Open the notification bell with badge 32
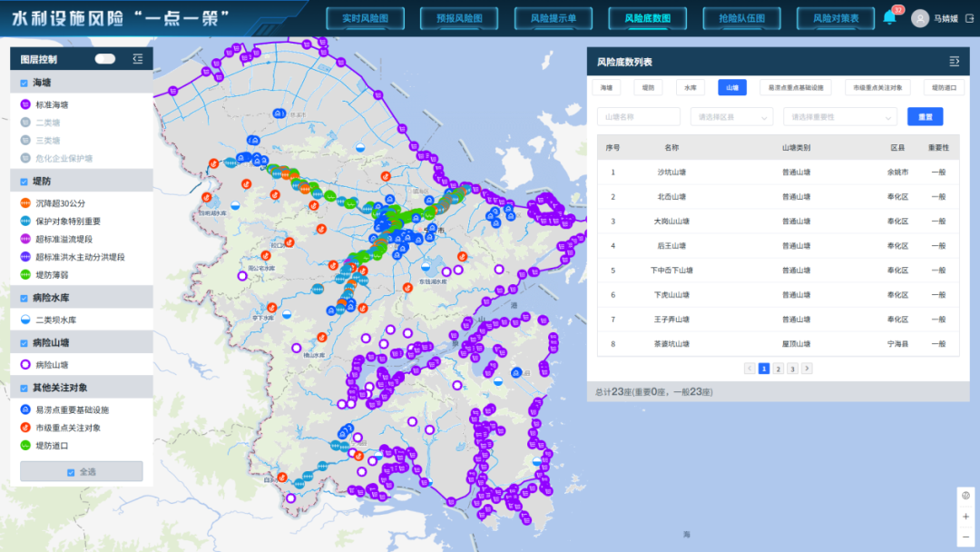The height and width of the screenshot is (552, 980). 889,17
